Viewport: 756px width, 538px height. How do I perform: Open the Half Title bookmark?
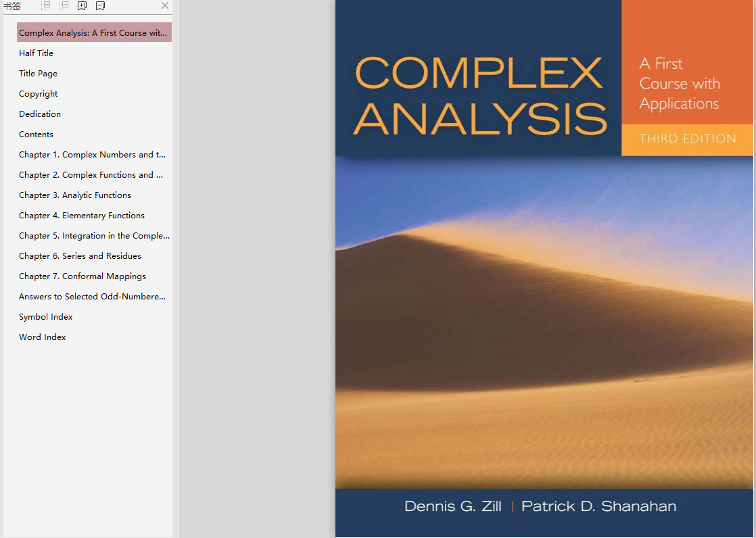(36, 53)
